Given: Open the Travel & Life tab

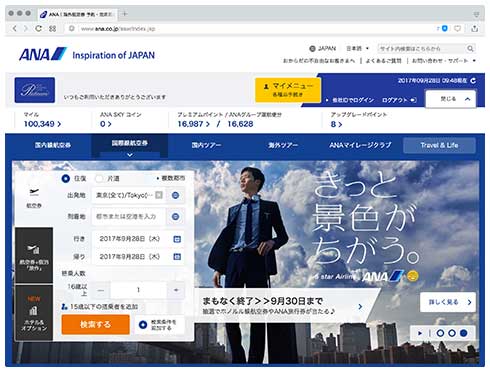Looking at the screenshot, I should pos(439,145).
